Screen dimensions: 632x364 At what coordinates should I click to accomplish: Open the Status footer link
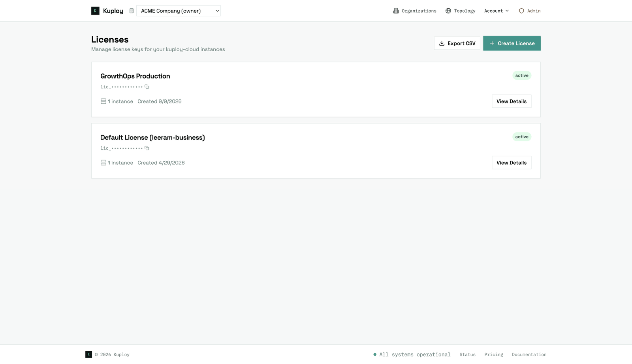point(467,355)
